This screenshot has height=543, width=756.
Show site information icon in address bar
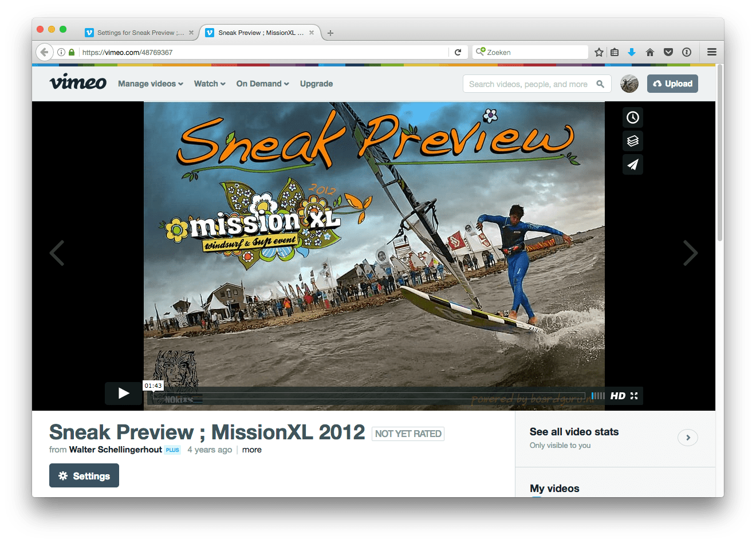(61, 52)
